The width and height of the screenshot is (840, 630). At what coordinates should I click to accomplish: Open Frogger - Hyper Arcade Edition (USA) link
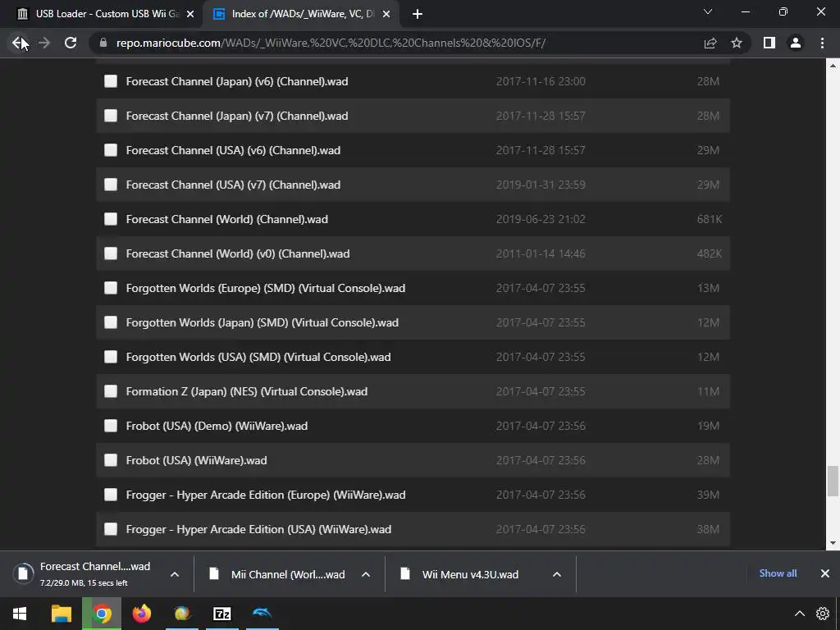coord(258,529)
